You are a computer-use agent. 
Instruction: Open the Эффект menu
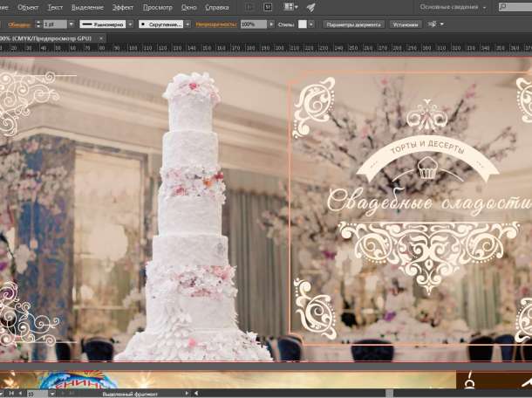point(123,7)
